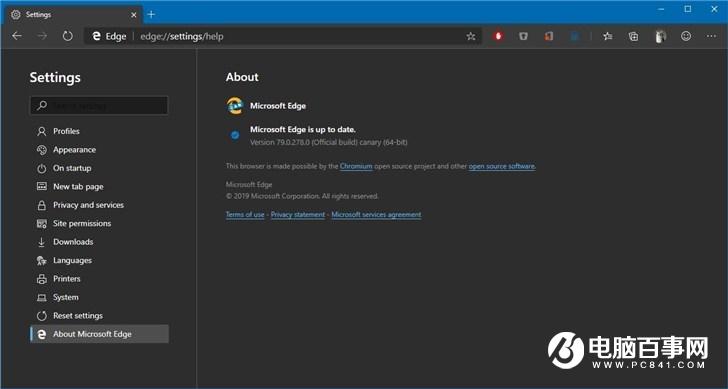
Task: Open the open source software link
Action: 502,166
